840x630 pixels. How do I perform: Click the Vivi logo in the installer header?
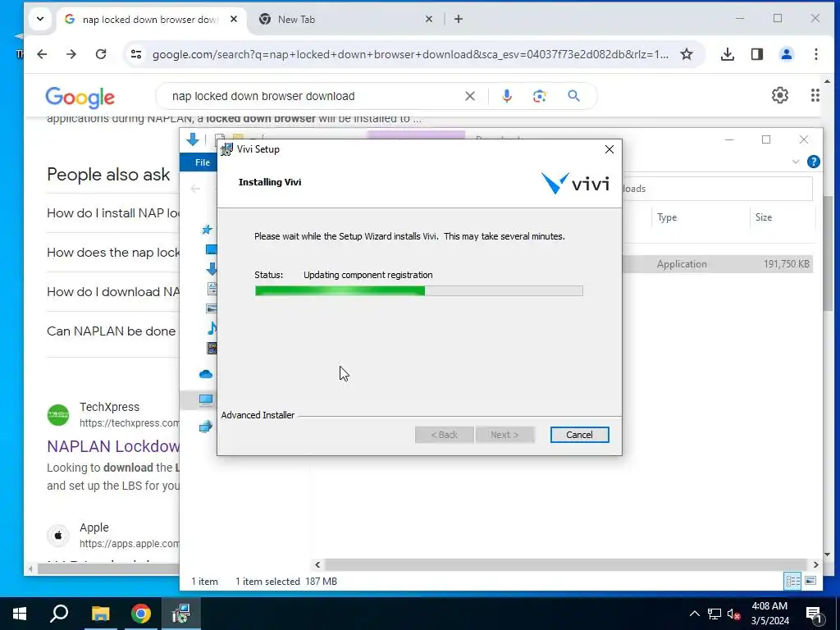[x=575, y=183]
